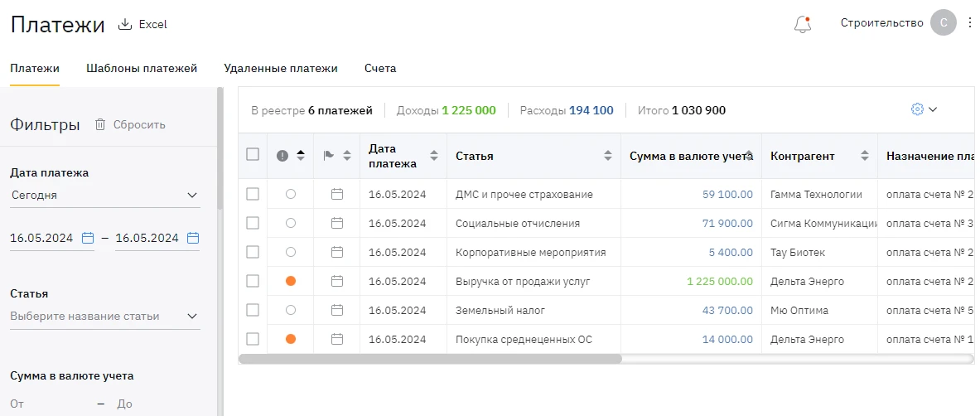The width and height of the screenshot is (980, 416).
Task: Select the Социальные отчисления row checkbox
Action: point(253,223)
